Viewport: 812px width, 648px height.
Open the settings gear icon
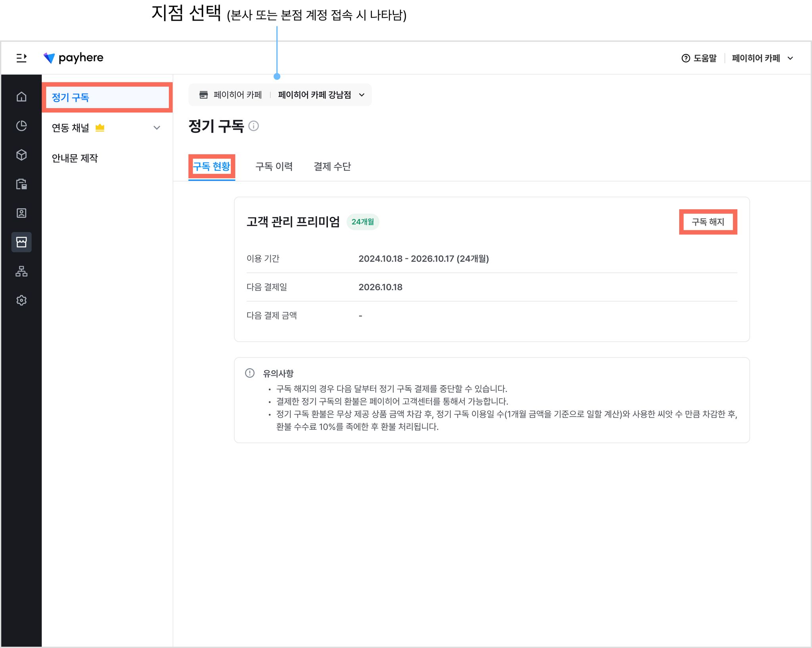(x=21, y=300)
